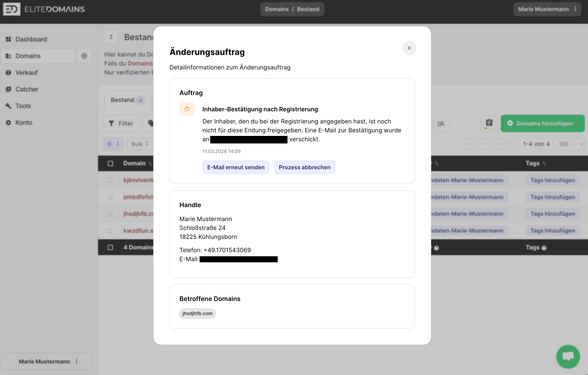Click the tag icon next to Filter
Image resolution: width=588 pixels, height=375 pixels.
pyautogui.click(x=150, y=123)
